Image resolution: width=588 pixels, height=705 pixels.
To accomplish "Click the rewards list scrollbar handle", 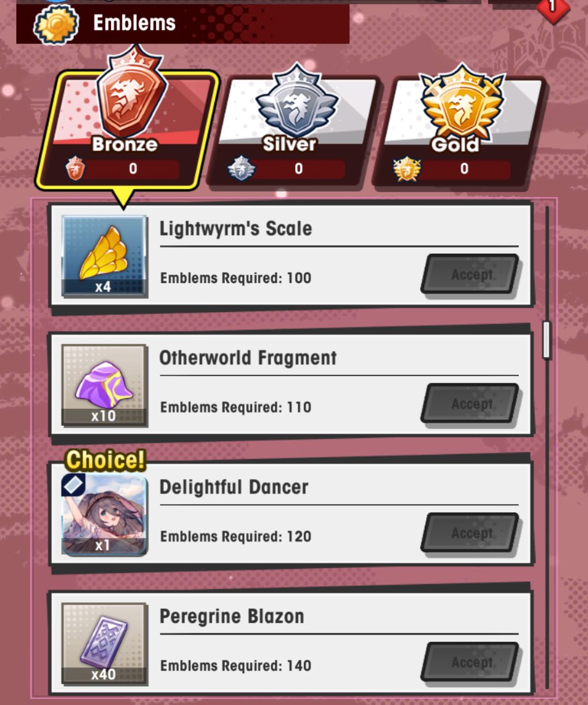I will pyautogui.click(x=546, y=340).
